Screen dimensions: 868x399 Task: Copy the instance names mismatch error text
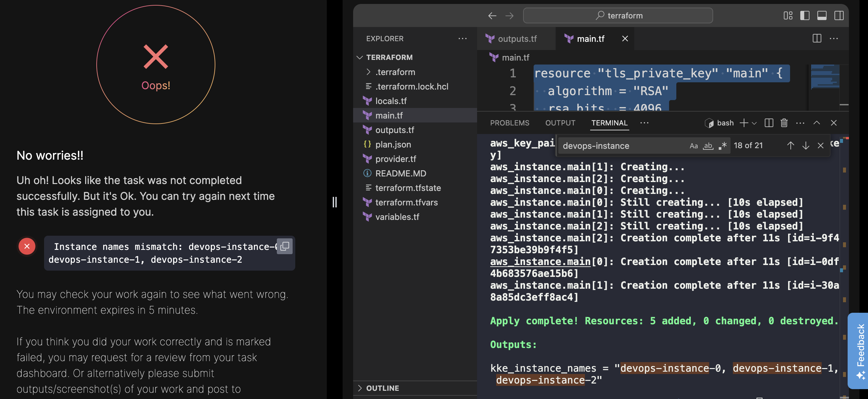[x=284, y=246]
